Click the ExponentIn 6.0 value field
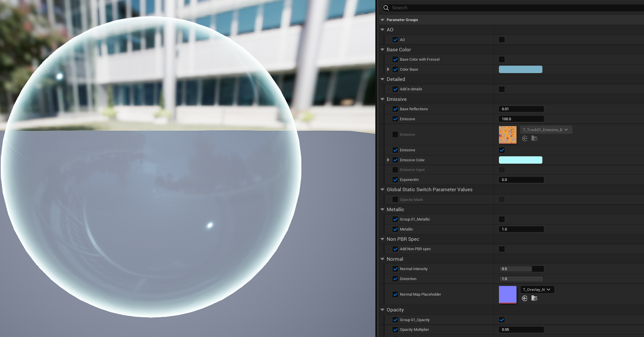Viewport: 644px width, 337px height. tap(521, 180)
